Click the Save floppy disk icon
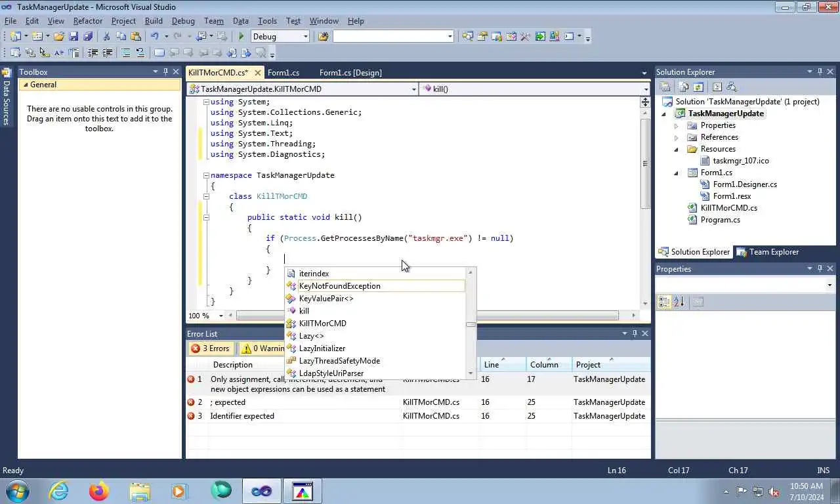The image size is (840, 504). [73, 37]
